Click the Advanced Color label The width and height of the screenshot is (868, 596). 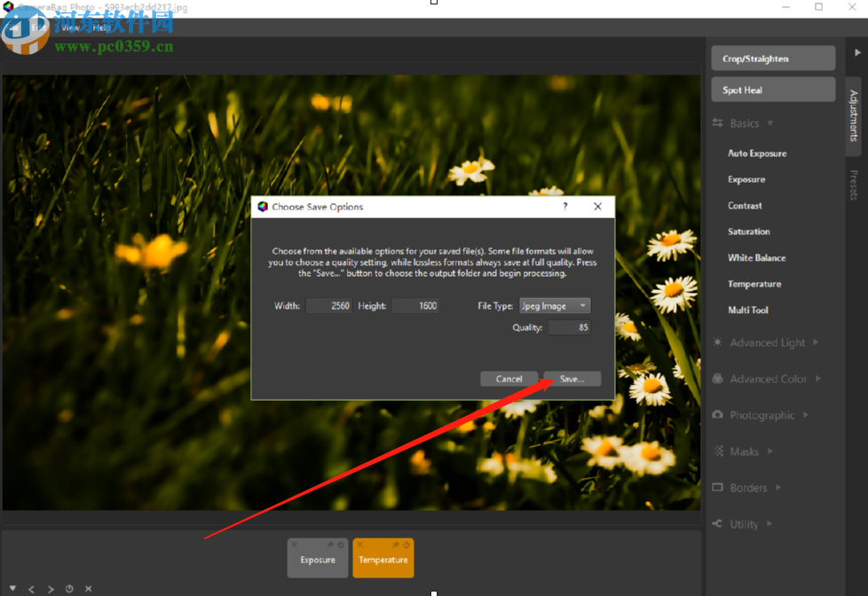pos(769,379)
